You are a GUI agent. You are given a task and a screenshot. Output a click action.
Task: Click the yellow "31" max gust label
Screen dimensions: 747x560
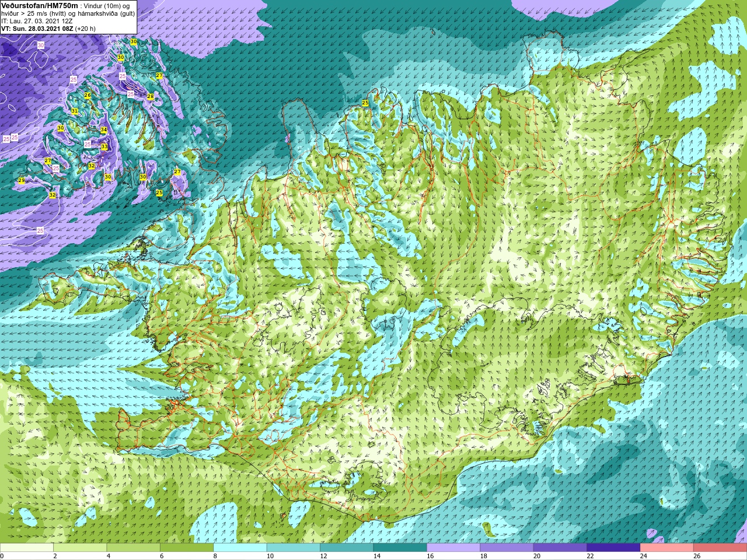click(x=75, y=111)
